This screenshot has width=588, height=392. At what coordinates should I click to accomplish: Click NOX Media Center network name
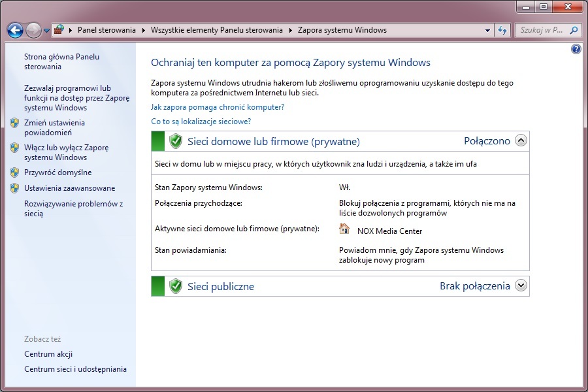point(389,231)
